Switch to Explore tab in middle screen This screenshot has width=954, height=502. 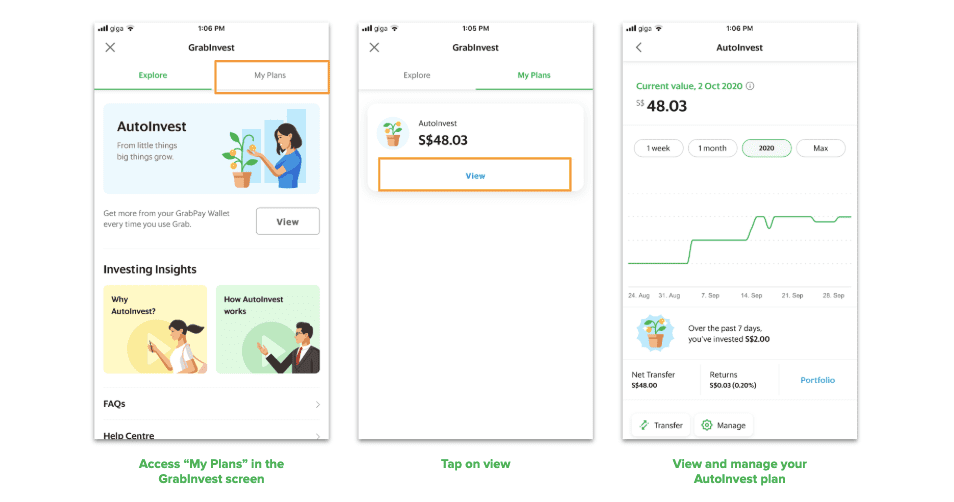[417, 75]
